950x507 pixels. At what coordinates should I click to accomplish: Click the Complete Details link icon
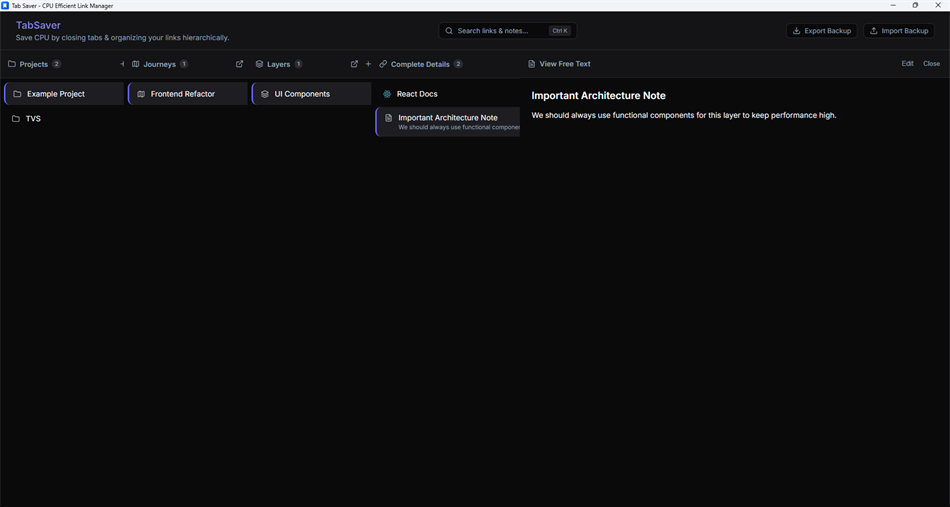(x=383, y=64)
